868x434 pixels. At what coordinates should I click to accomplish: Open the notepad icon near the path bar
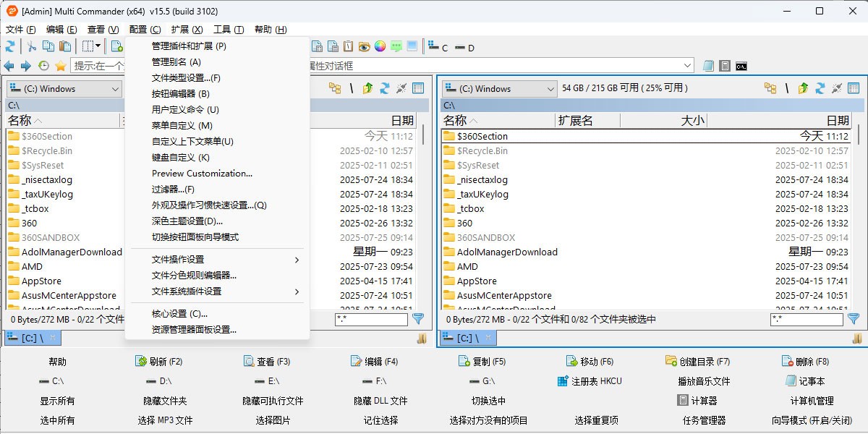pos(707,65)
